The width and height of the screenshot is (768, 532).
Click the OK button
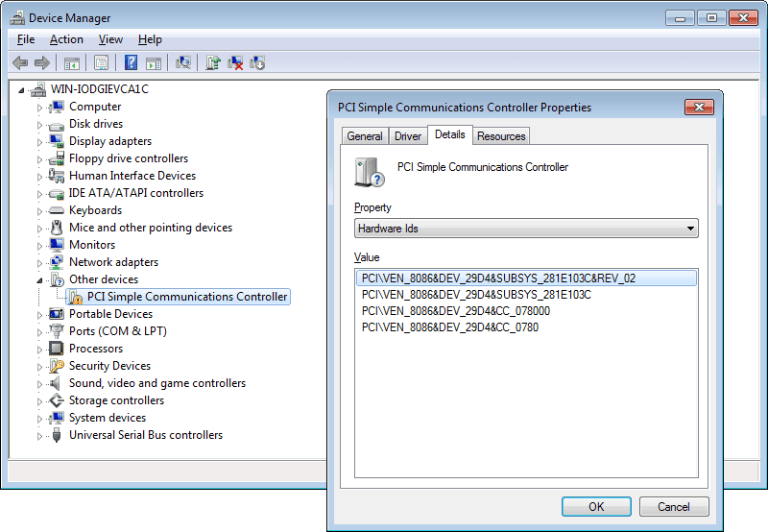tap(596, 506)
